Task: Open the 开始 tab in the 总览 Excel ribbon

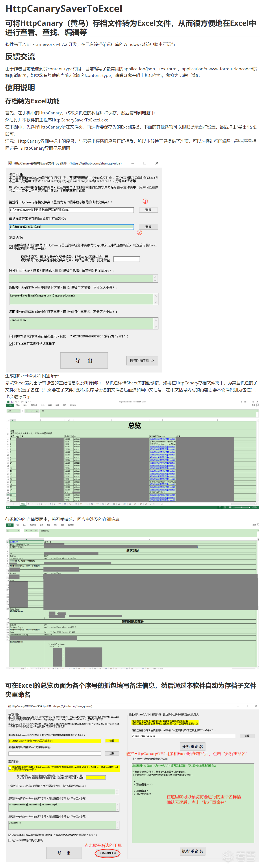Action: click(18, 405)
